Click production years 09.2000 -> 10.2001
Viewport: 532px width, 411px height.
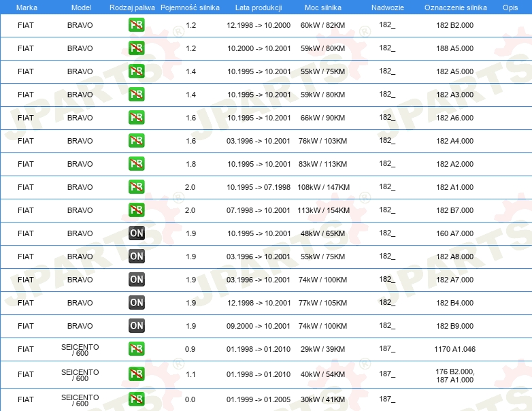click(259, 326)
